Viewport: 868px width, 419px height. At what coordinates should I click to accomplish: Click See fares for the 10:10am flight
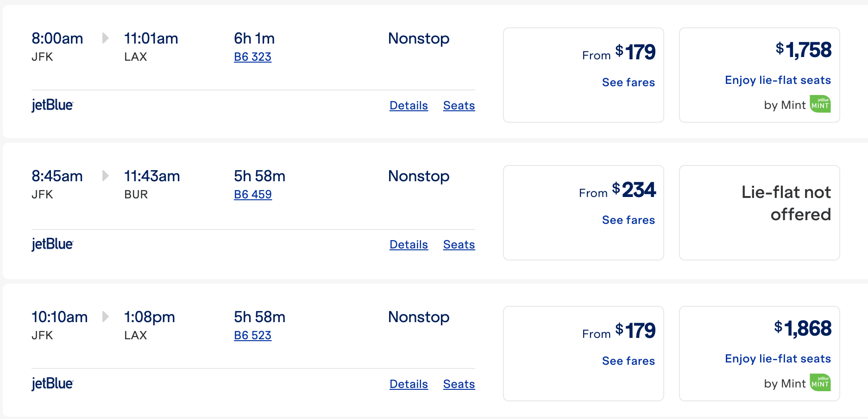point(628,361)
